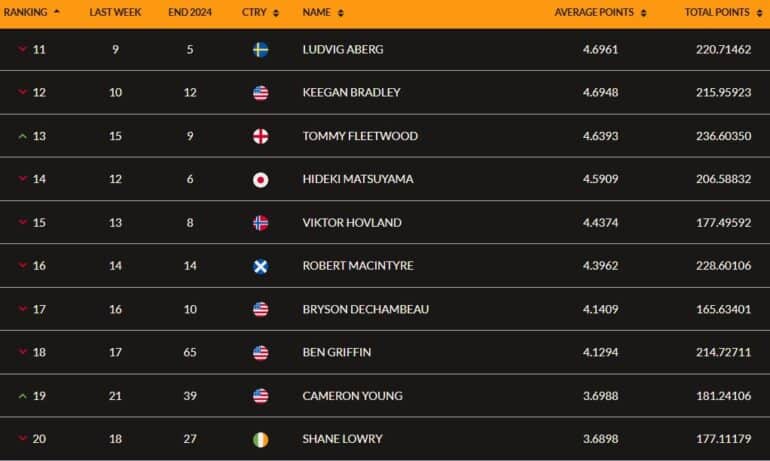Viewport: 770px width, 461px height.
Task: Open Cameron Young player name
Action: point(353,396)
